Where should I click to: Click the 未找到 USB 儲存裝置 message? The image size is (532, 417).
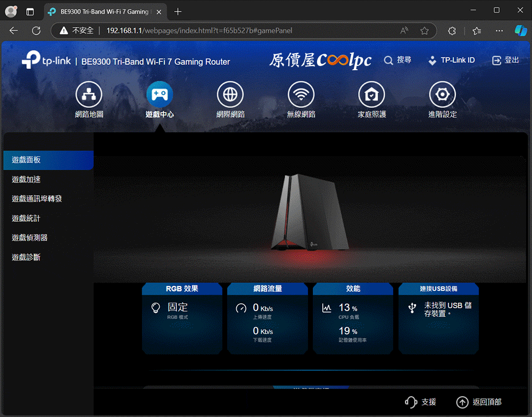[x=448, y=310]
